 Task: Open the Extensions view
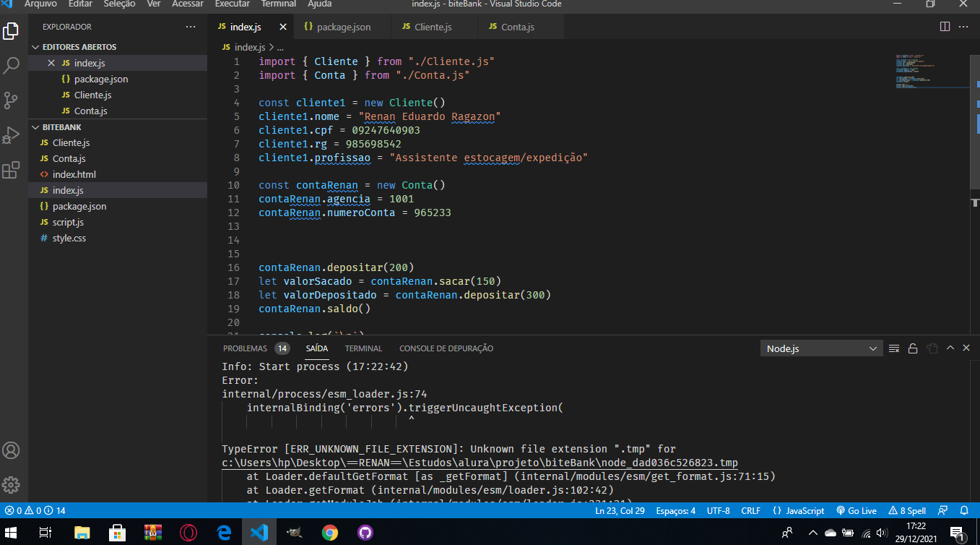tap(11, 170)
